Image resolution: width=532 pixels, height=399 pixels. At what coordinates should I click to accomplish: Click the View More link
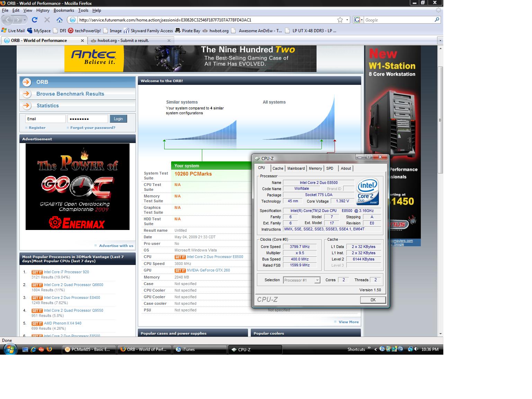(x=349, y=322)
